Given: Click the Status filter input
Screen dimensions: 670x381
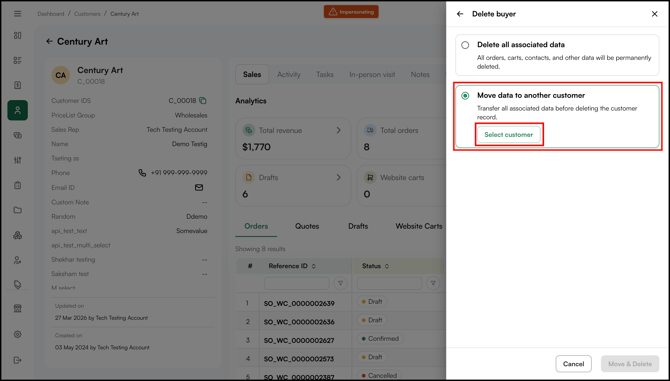Looking at the screenshot, I should coord(389,283).
